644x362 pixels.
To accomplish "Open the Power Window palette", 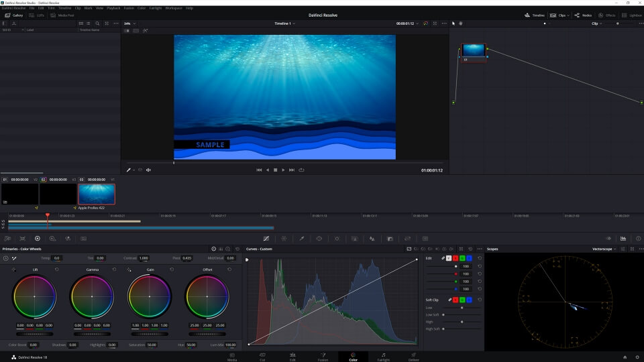I will click(319, 239).
